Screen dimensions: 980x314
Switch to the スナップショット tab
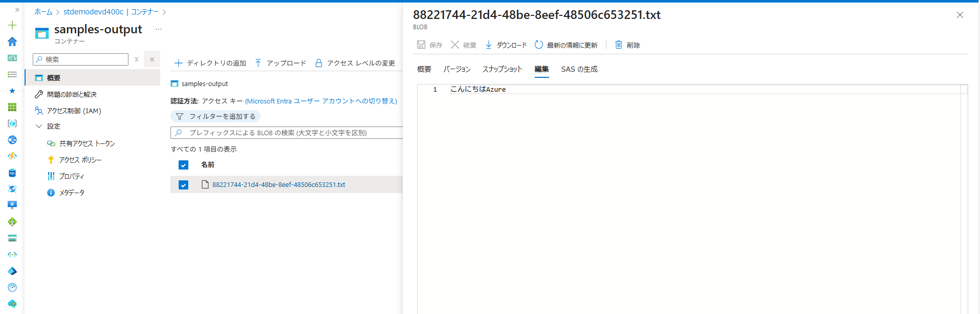coord(503,69)
